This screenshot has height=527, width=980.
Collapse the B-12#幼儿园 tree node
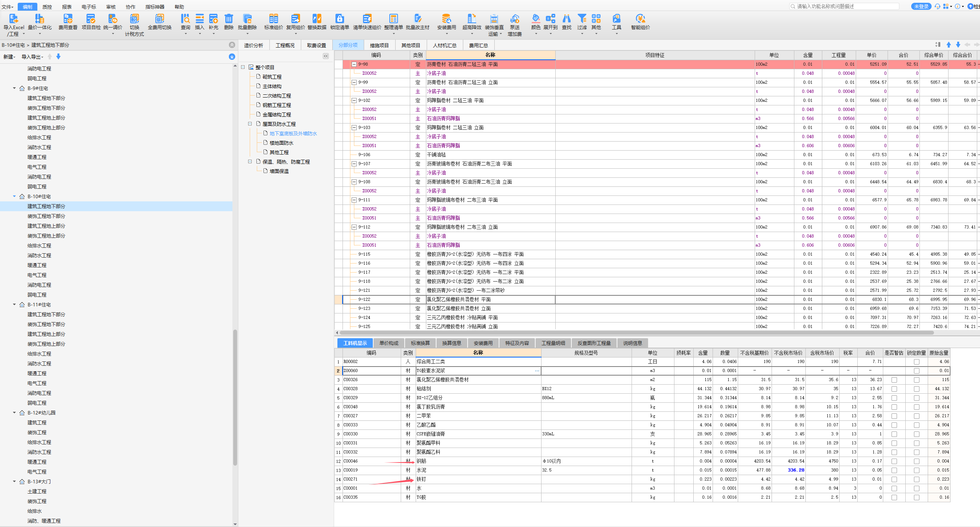[x=15, y=413]
